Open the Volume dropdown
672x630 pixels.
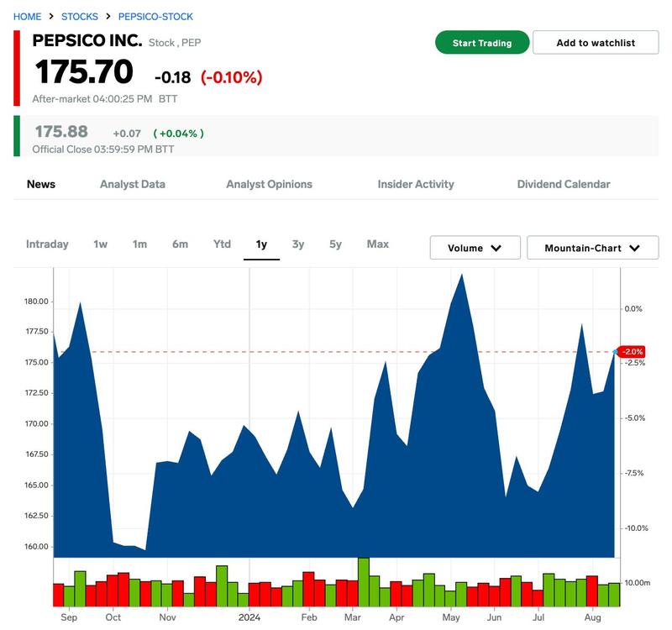475,248
